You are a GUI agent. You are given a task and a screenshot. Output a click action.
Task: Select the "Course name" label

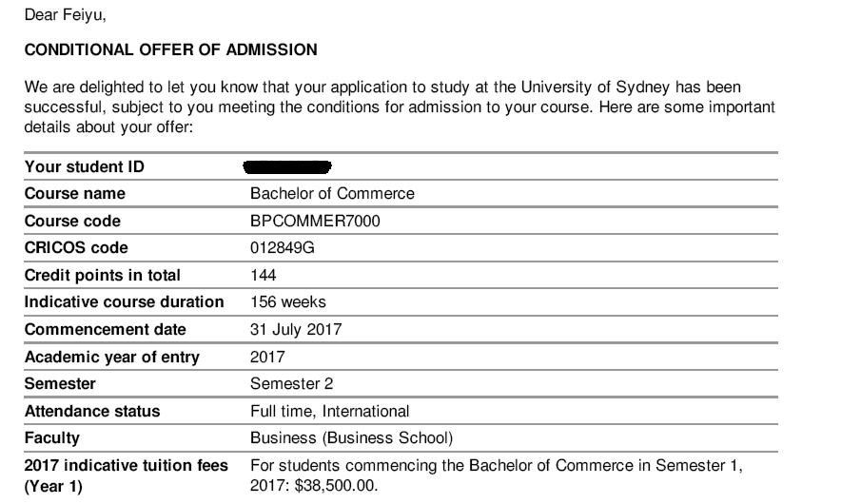point(75,194)
